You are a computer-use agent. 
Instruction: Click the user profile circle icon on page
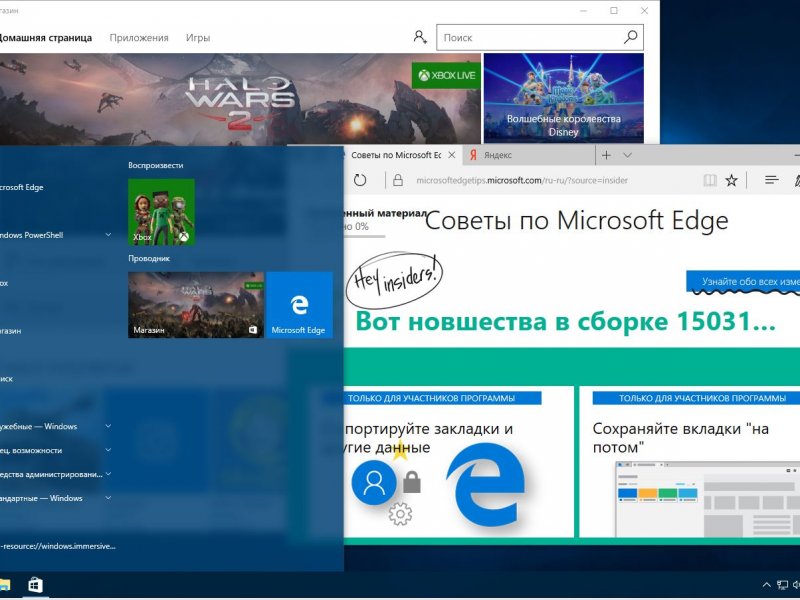pyautogui.click(x=374, y=482)
